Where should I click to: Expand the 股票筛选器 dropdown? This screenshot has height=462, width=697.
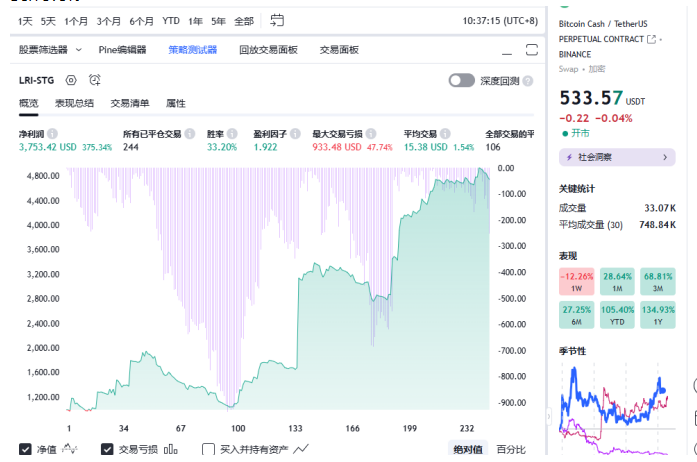point(57,49)
